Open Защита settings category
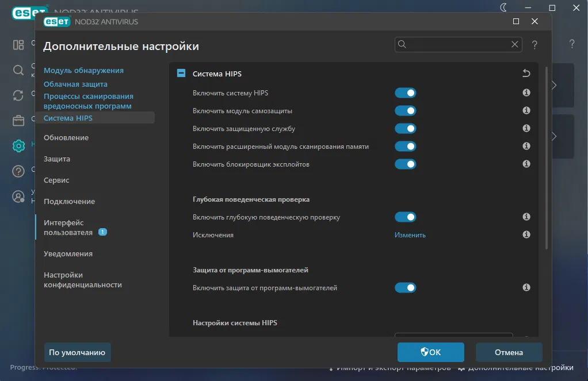The width and height of the screenshot is (588, 381). (x=56, y=159)
